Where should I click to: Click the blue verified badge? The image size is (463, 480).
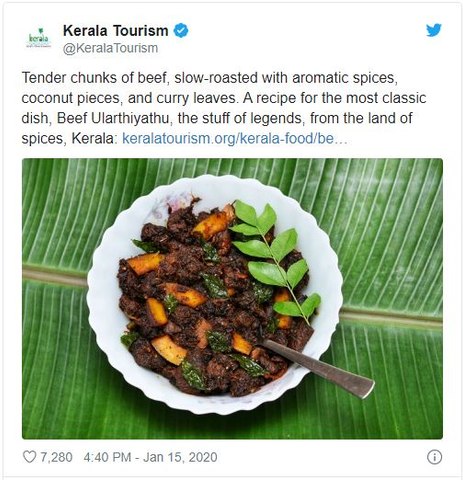181,31
